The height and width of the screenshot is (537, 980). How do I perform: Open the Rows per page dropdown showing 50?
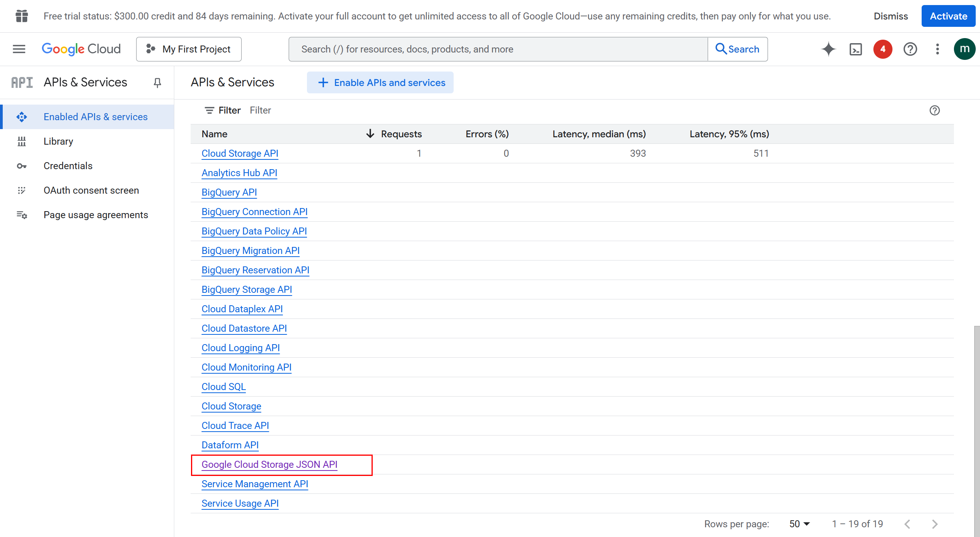pyautogui.click(x=799, y=524)
